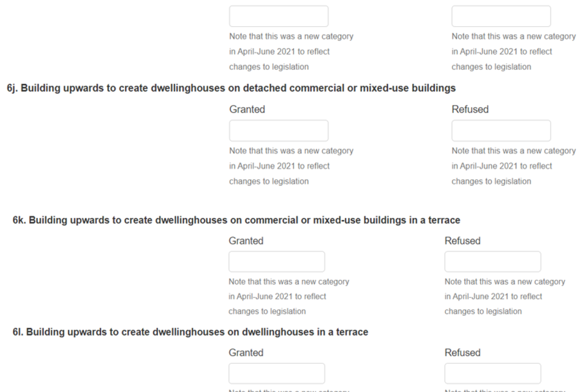
Task: Click the Refused label in section 6j
Action: [470, 110]
